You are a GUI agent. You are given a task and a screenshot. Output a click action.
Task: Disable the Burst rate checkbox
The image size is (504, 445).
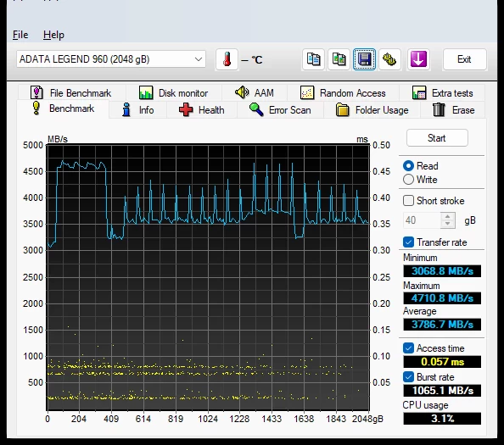pos(408,376)
